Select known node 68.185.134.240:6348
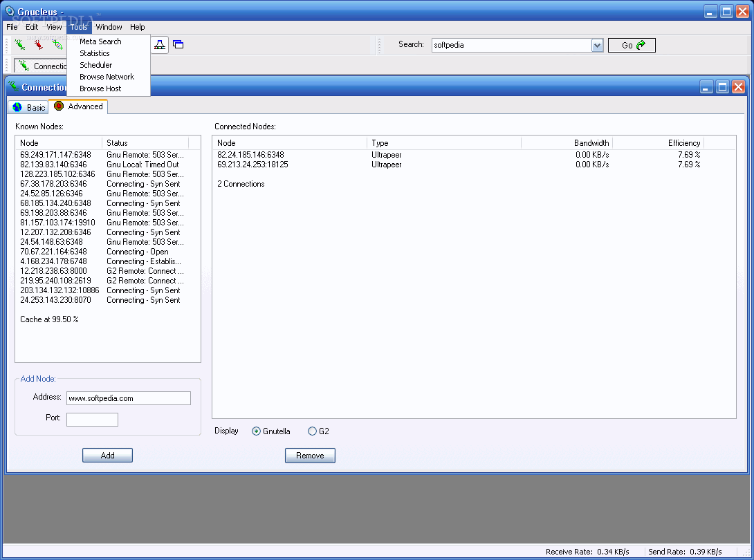The height and width of the screenshot is (560, 754). point(55,203)
